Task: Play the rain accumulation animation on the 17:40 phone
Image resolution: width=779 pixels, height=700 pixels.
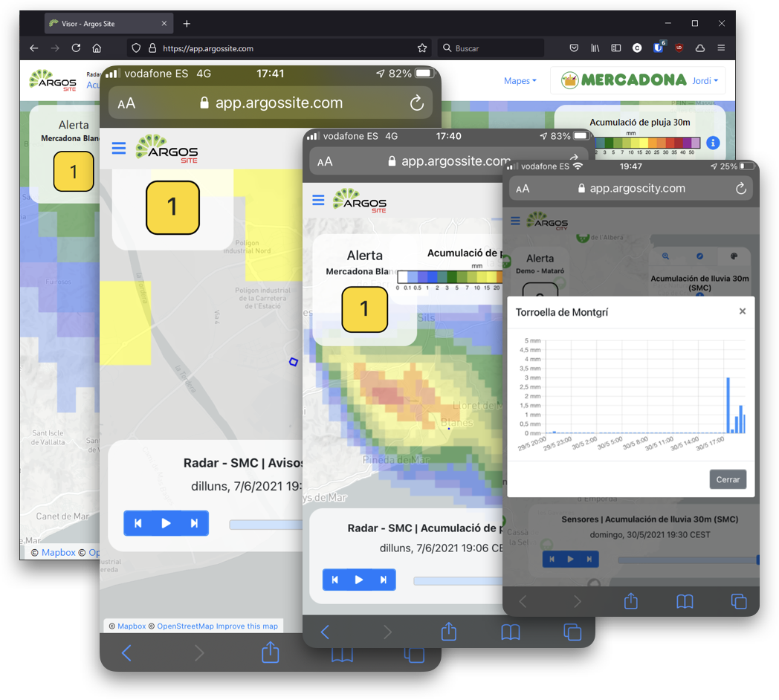Action: coord(359,580)
